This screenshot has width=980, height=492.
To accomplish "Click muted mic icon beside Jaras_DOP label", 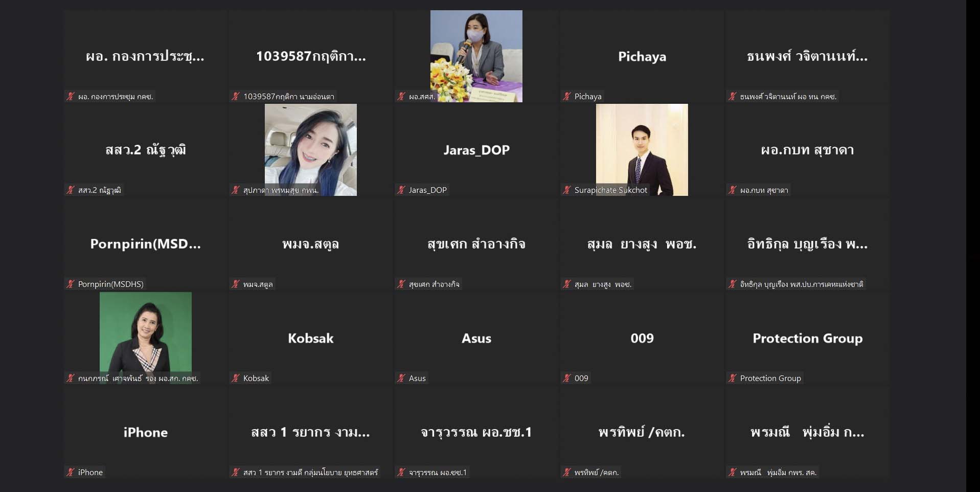I will [x=401, y=190].
